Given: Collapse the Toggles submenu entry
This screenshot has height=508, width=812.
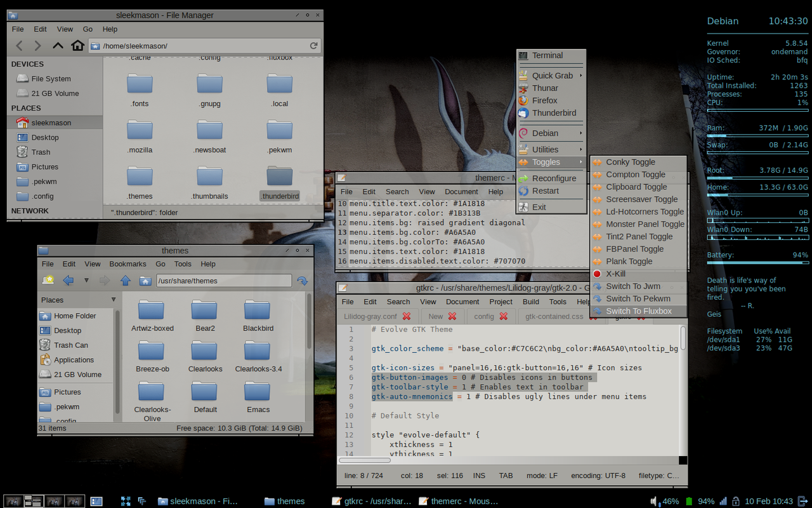Looking at the screenshot, I should (551, 162).
